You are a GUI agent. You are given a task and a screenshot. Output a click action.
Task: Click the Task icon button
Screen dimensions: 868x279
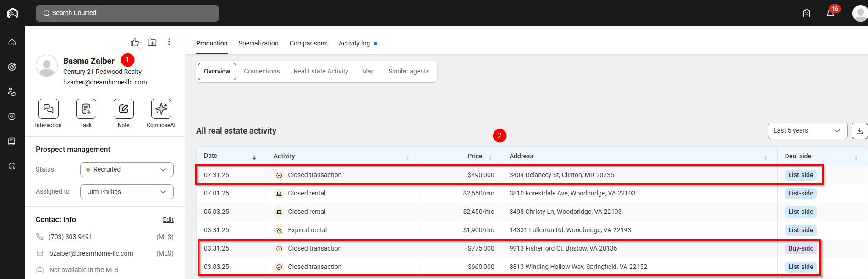[86, 109]
